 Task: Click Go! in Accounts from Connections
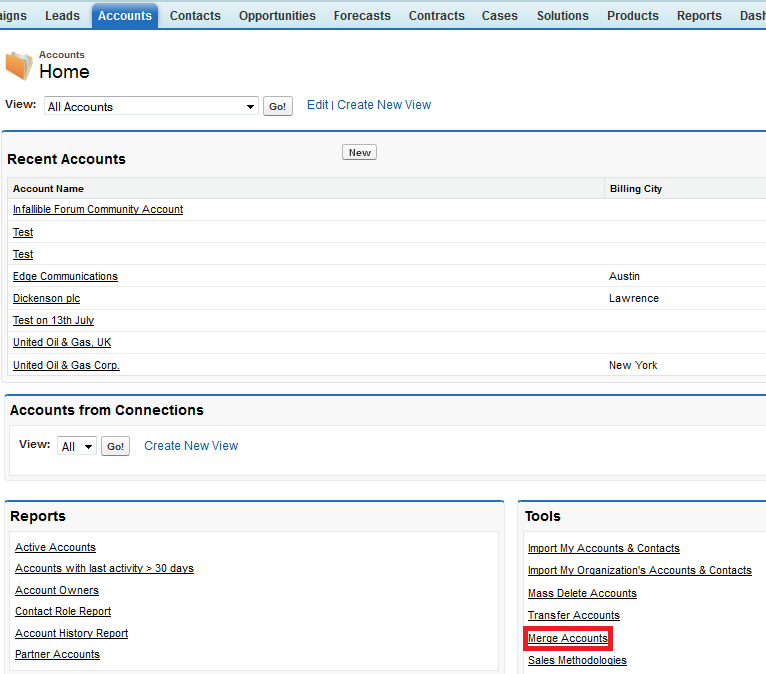pos(115,446)
